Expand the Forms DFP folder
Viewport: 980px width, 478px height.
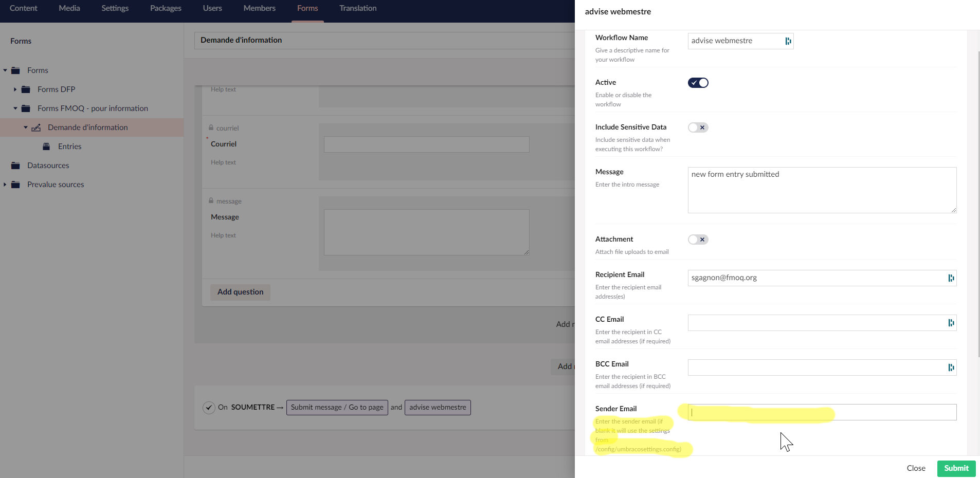(14, 89)
